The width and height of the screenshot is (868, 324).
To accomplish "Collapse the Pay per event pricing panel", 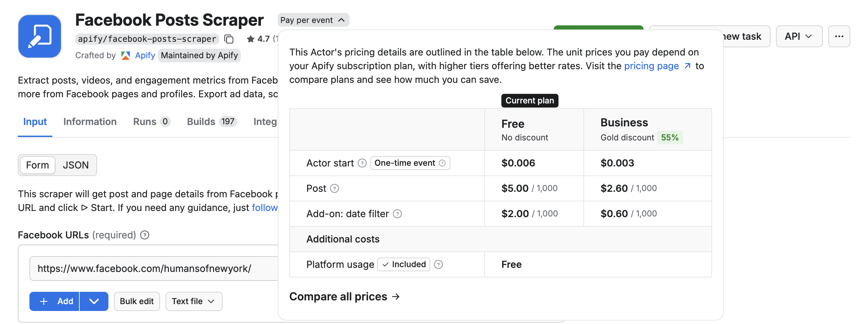I will [x=313, y=20].
